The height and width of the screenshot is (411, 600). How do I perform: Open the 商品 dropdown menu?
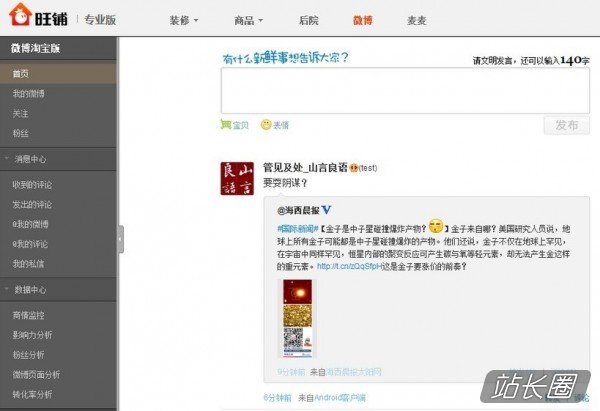[248, 20]
